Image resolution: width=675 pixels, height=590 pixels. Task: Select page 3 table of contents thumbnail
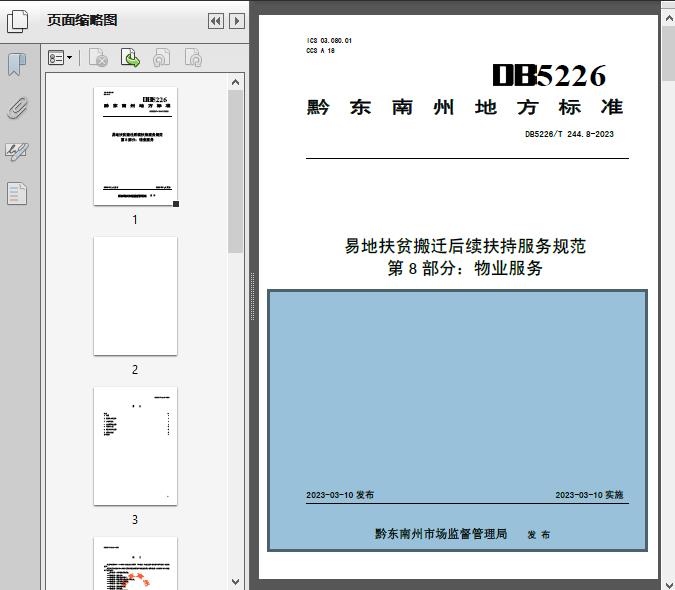[135, 446]
